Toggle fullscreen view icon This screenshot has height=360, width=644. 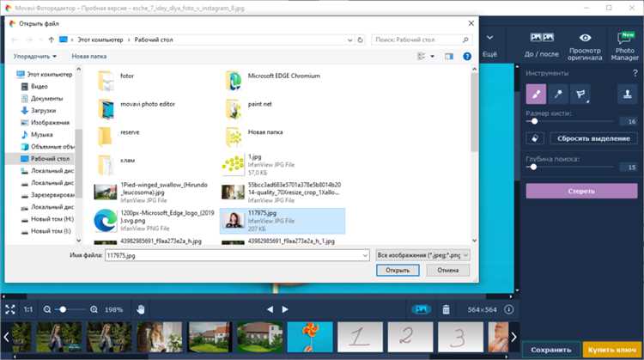coord(10,309)
